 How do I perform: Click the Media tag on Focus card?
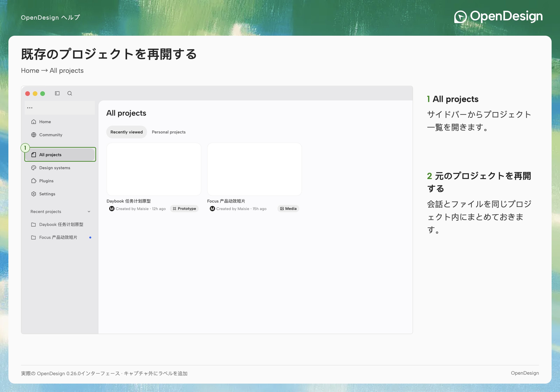(x=288, y=209)
